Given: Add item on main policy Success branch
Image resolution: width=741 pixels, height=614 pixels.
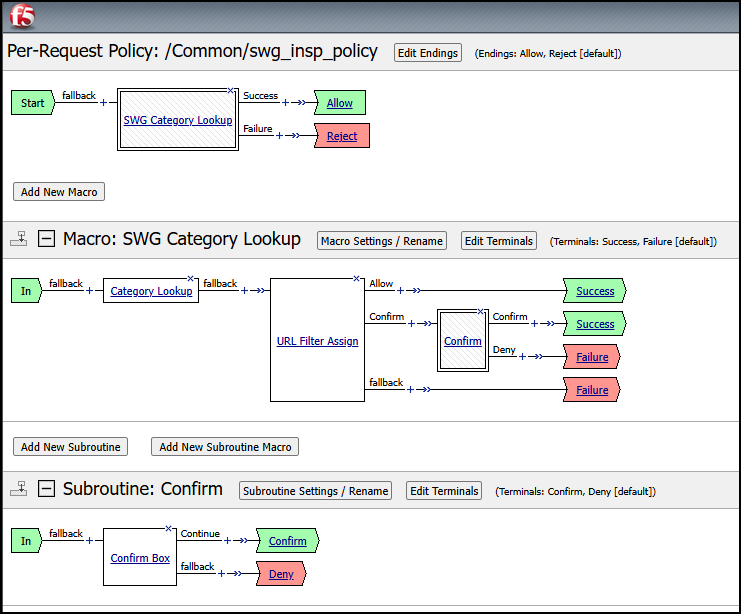Looking at the screenshot, I should pos(285,103).
